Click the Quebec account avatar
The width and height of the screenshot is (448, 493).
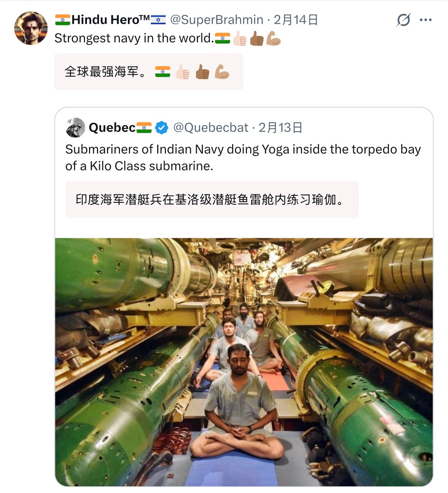[x=75, y=127]
